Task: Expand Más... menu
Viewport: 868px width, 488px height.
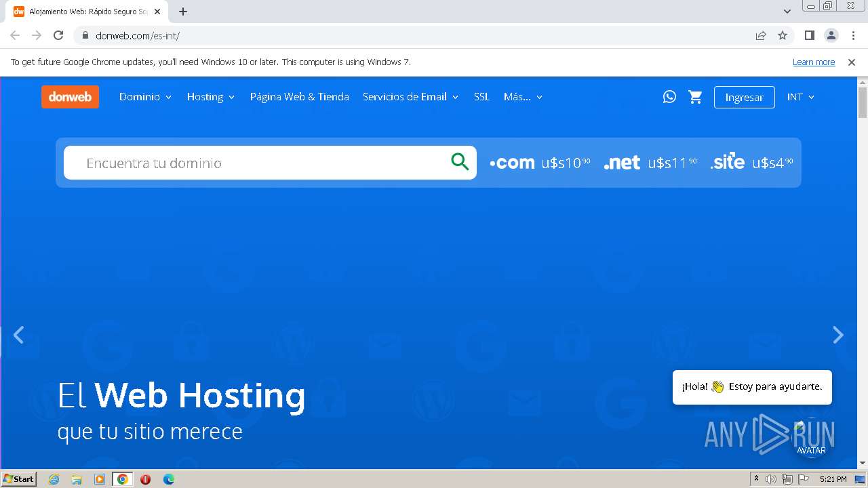Action: click(x=524, y=97)
